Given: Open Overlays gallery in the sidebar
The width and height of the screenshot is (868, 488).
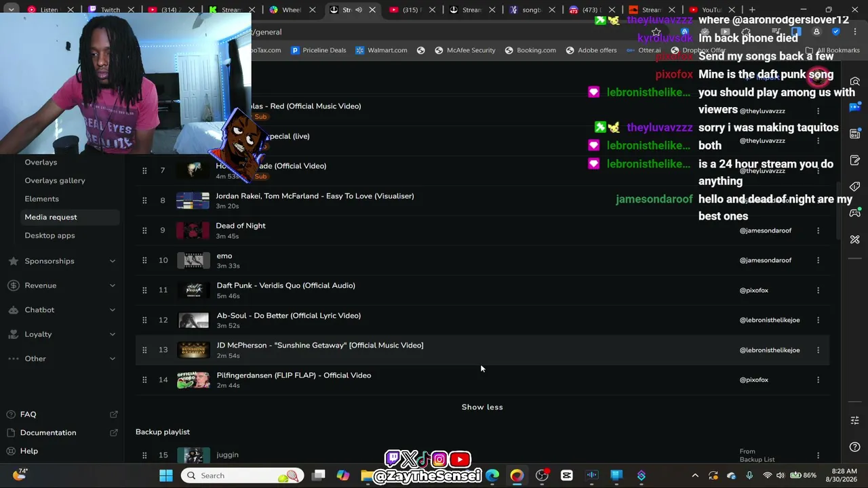Looking at the screenshot, I should pos(55,180).
